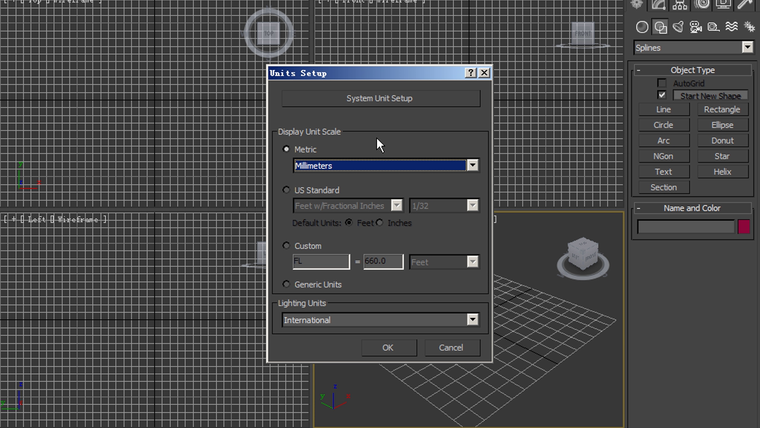Click the object color swatch
This screenshot has width=760, height=428.
point(744,227)
